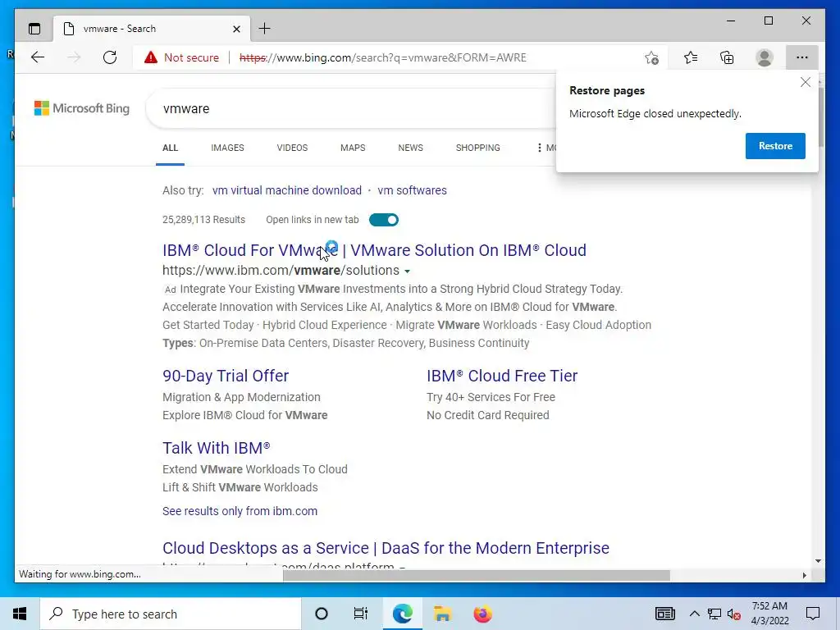Image resolution: width=840 pixels, height=630 pixels.
Task: Dismiss the Restore pages popup
Action: pyautogui.click(x=806, y=82)
